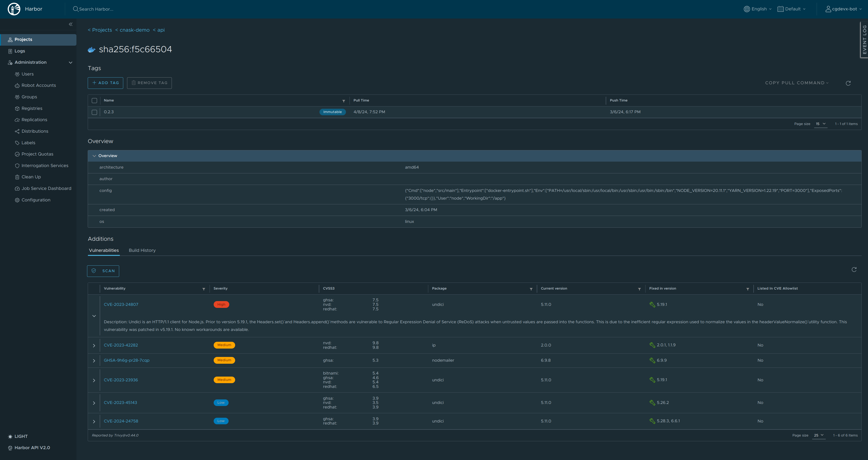
Task: Check the checkbox for tag 0.2.3
Action: 94,112
